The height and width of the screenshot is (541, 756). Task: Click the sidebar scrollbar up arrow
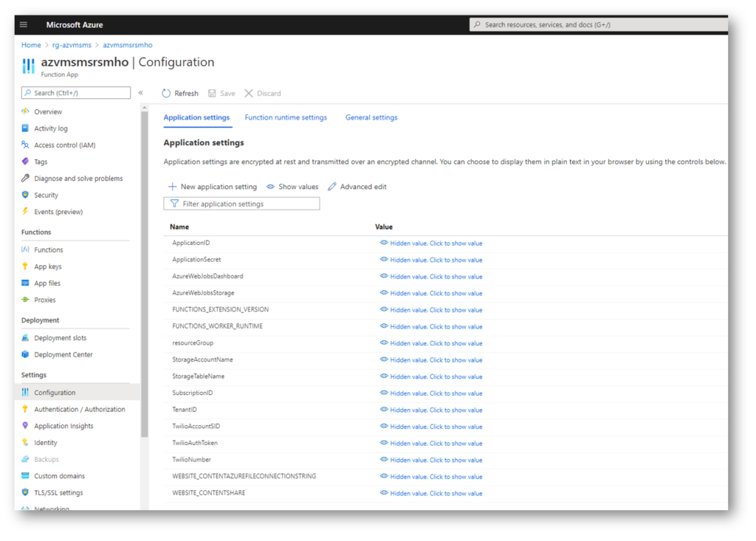pos(144,108)
